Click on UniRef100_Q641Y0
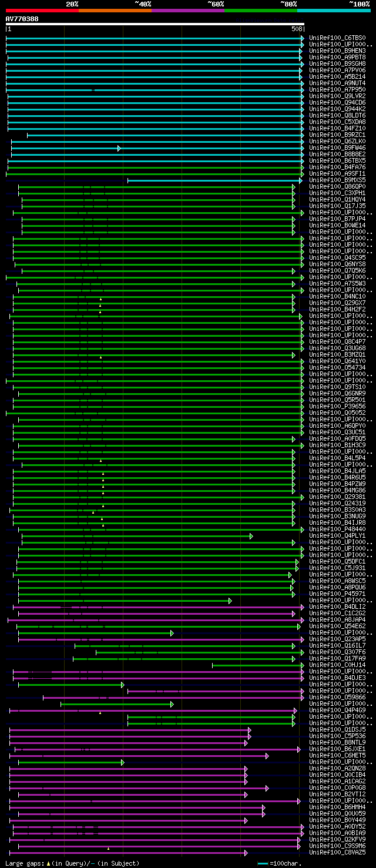The image size is (376, 868). [x=337, y=361]
